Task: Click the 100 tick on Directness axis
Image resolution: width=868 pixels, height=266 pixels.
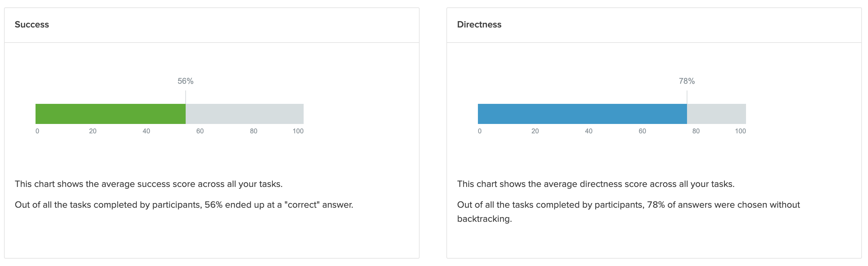Action: coord(740,131)
